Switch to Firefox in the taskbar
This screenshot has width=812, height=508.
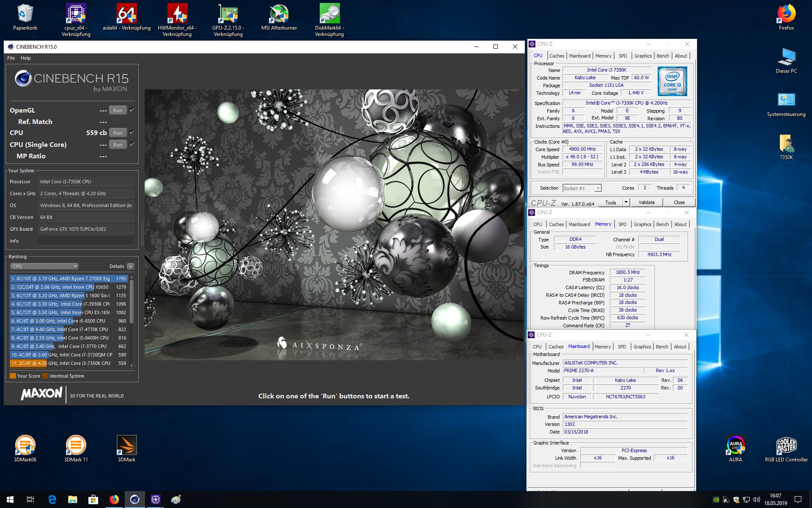114,500
